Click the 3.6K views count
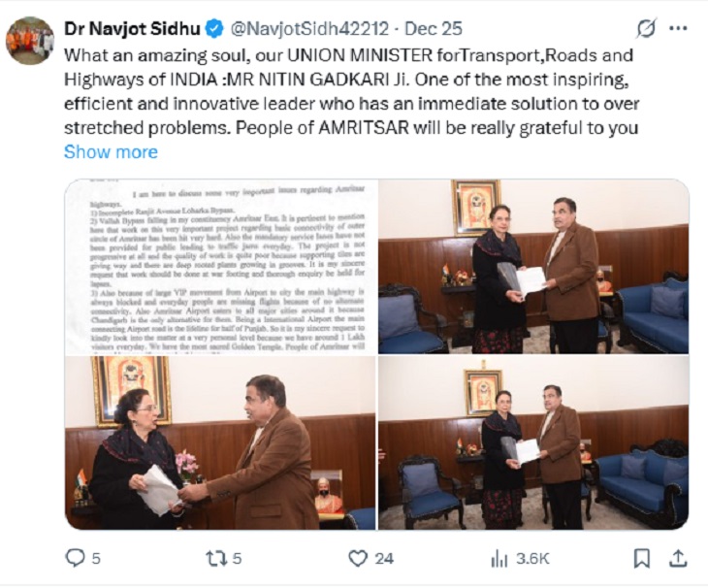This screenshot has height=588, width=708. tap(532, 558)
